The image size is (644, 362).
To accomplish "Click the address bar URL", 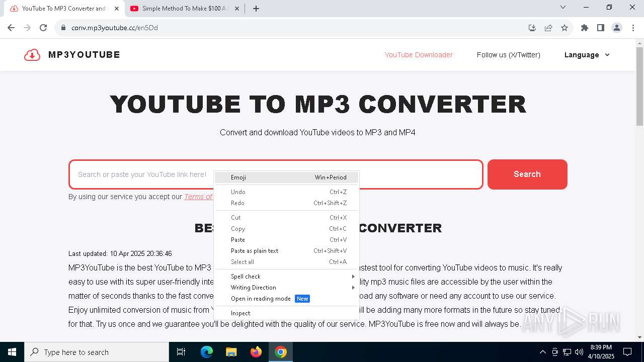I will pyautogui.click(x=115, y=28).
